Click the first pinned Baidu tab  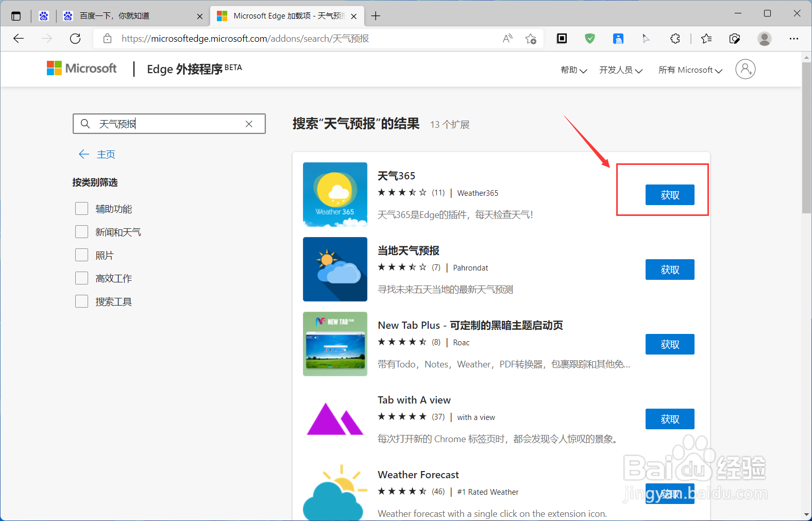click(x=44, y=16)
